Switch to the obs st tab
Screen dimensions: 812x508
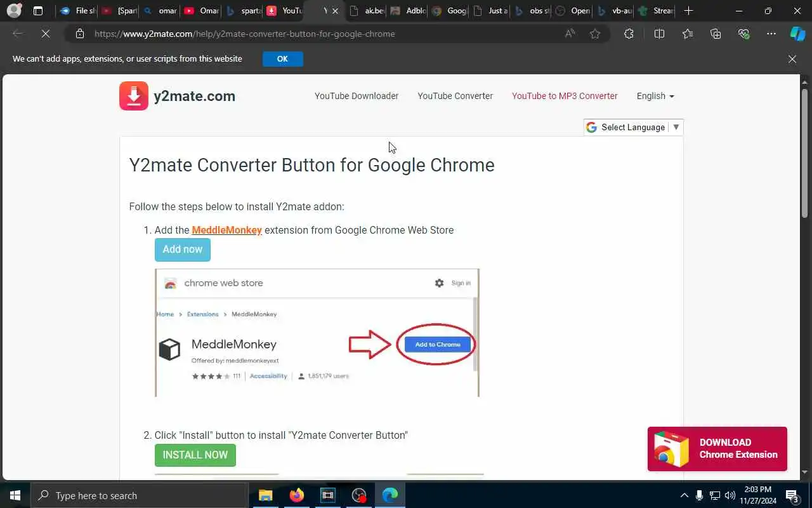(532, 11)
